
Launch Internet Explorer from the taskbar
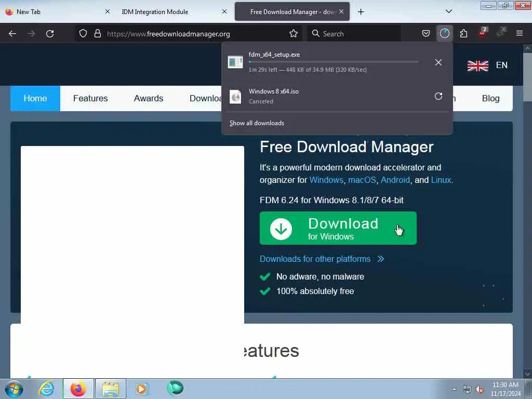46,389
